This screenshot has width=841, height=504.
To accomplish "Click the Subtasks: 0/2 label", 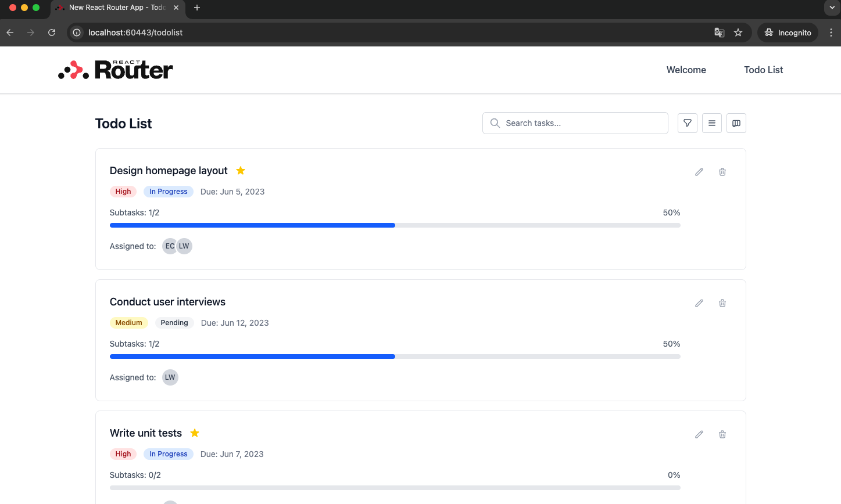I will coord(135,475).
